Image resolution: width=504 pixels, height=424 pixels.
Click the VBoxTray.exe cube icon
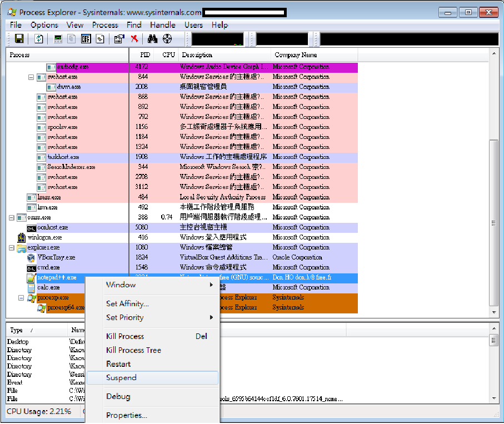click(x=31, y=258)
